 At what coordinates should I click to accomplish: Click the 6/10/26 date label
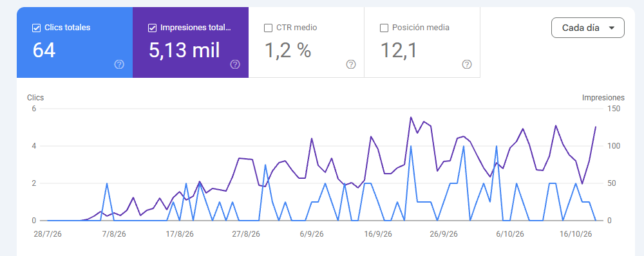pos(510,234)
